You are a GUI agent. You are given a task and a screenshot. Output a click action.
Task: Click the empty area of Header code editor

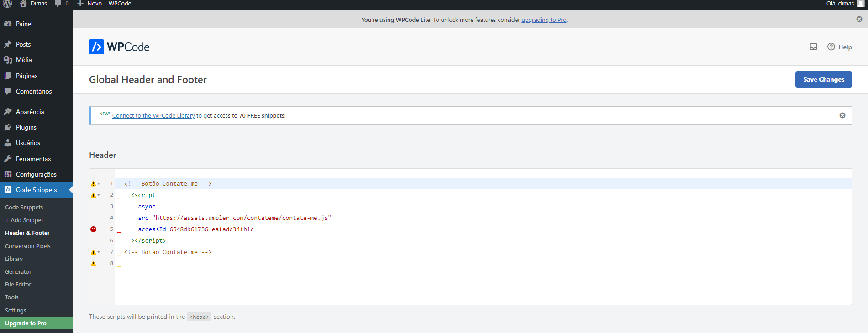point(483,286)
